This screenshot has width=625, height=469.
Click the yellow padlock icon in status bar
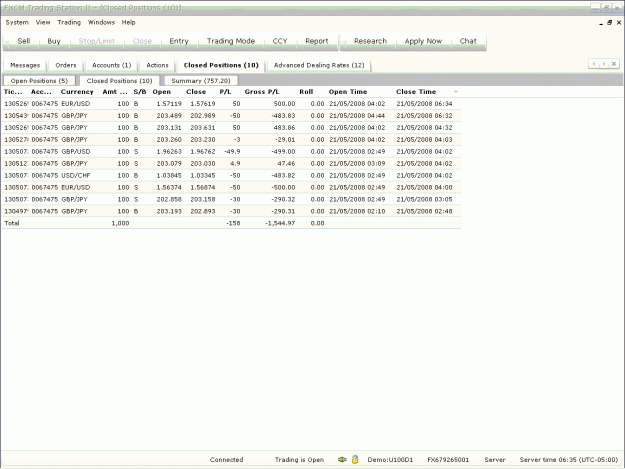(355, 459)
